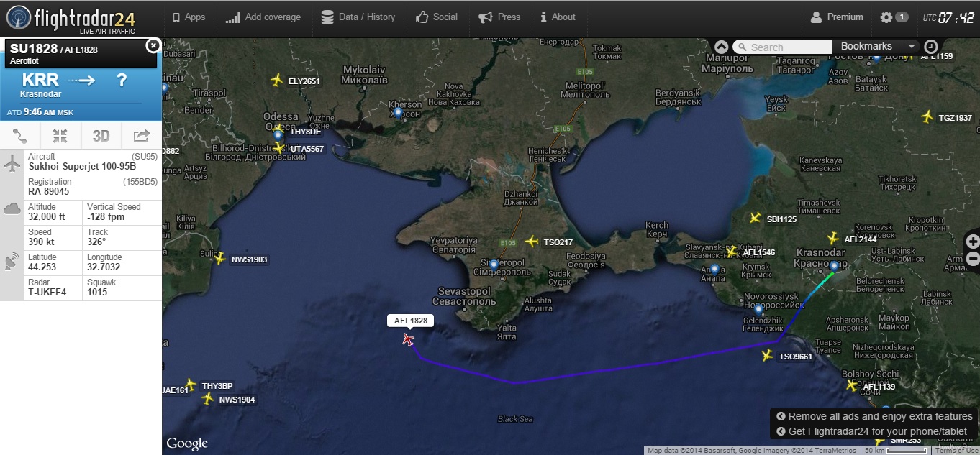Open the Apps menu
980x455 pixels.
(189, 17)
